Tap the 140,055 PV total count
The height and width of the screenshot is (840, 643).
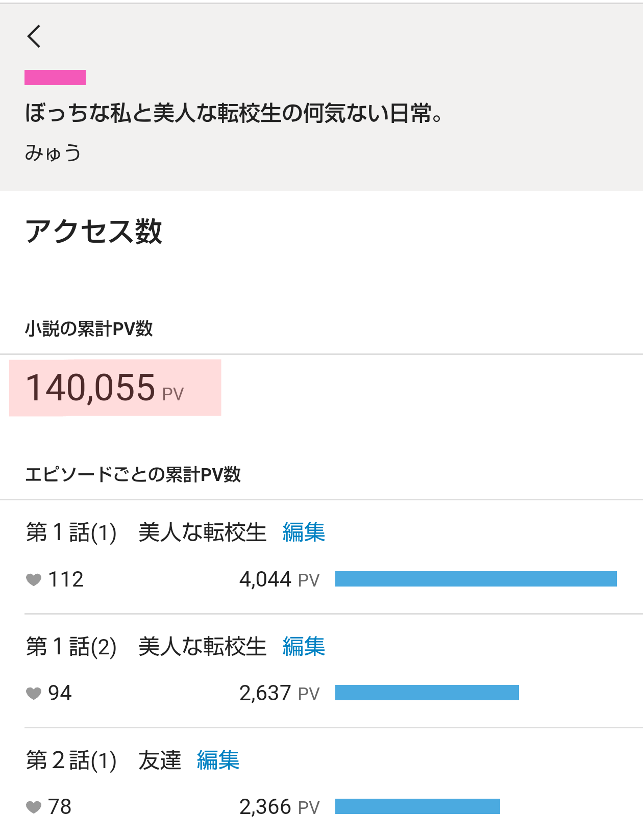pos(105,388)
